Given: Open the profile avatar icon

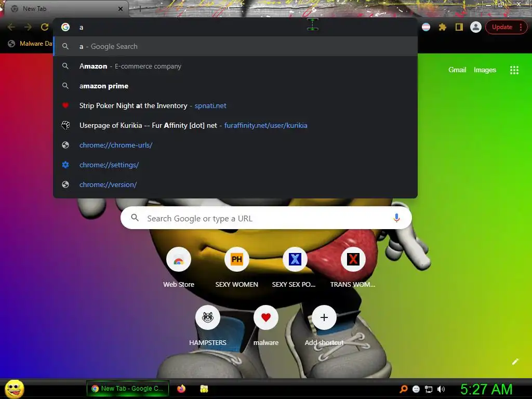Looking at the screenshot, I should tap(476, 27).
